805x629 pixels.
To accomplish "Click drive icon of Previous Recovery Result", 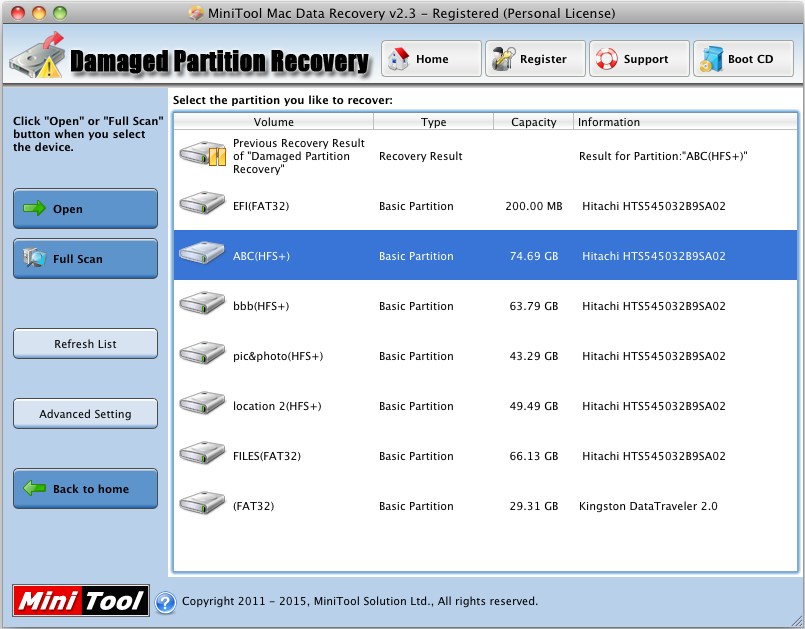I will tap(203, 154).
